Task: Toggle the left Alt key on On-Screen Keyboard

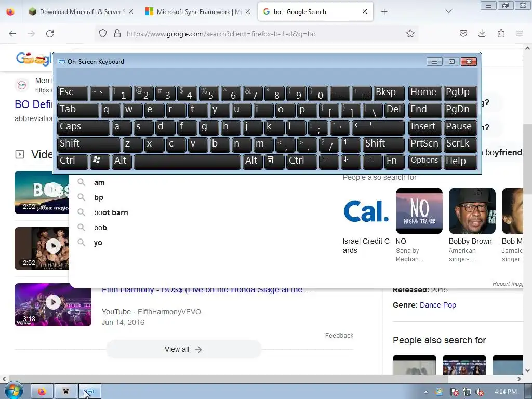Action: 122,162
